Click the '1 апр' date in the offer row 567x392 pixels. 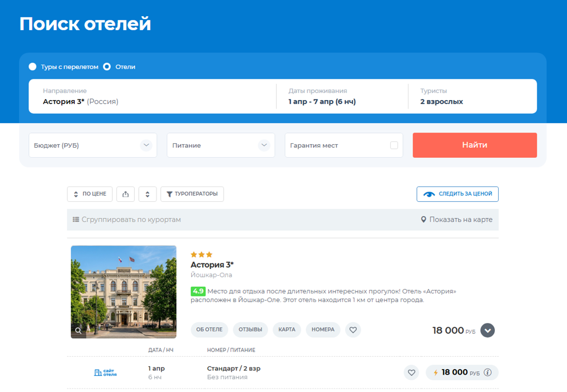click(x=156, y=369)
